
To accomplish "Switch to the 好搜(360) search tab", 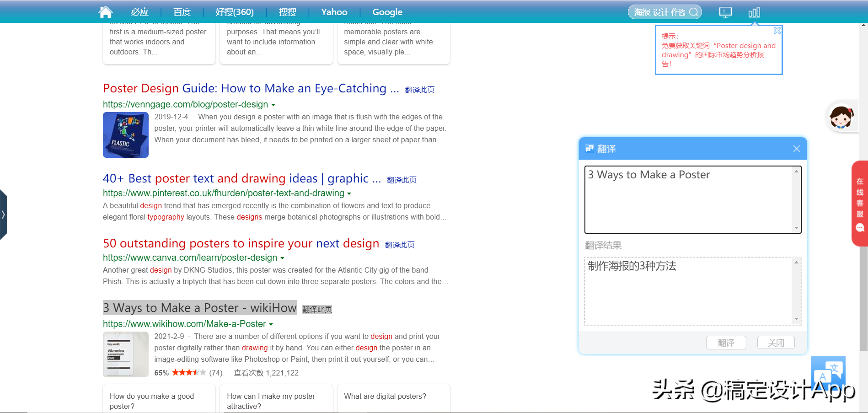I will click(235, 12).
